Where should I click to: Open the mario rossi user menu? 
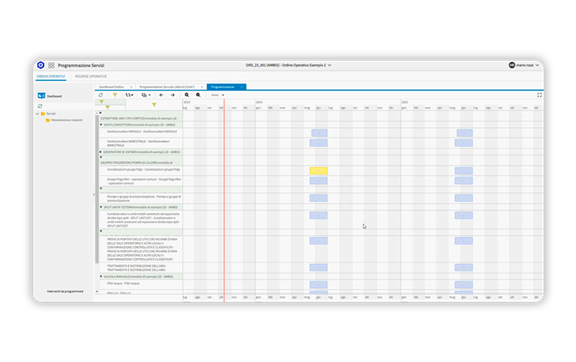tap(524, 65)
